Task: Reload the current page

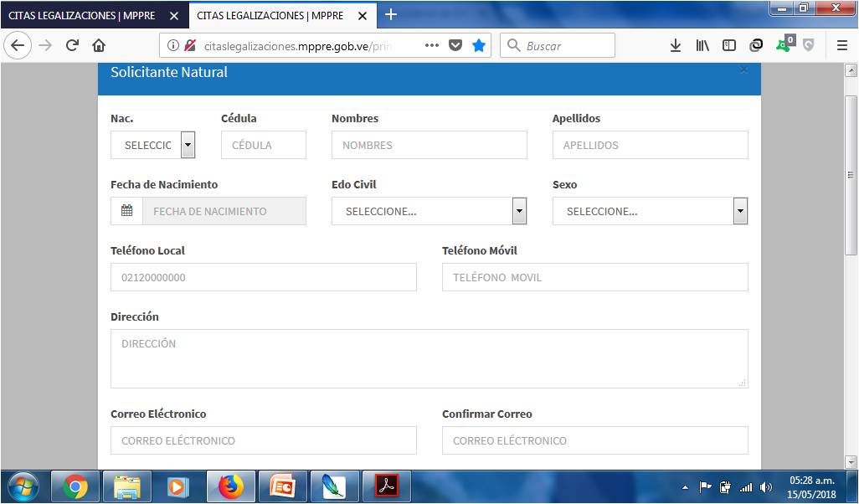Action: (72, 45)
